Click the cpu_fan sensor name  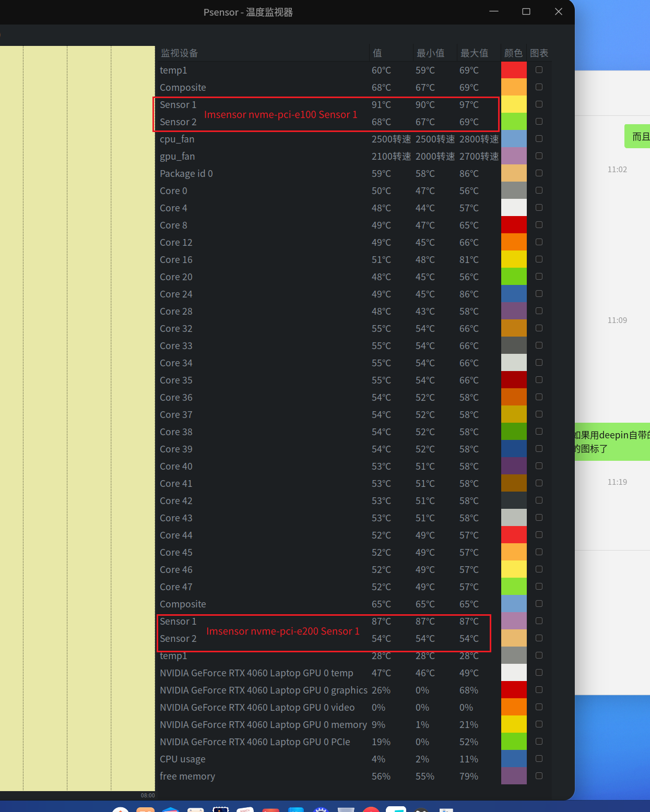(x=177, y=139)
